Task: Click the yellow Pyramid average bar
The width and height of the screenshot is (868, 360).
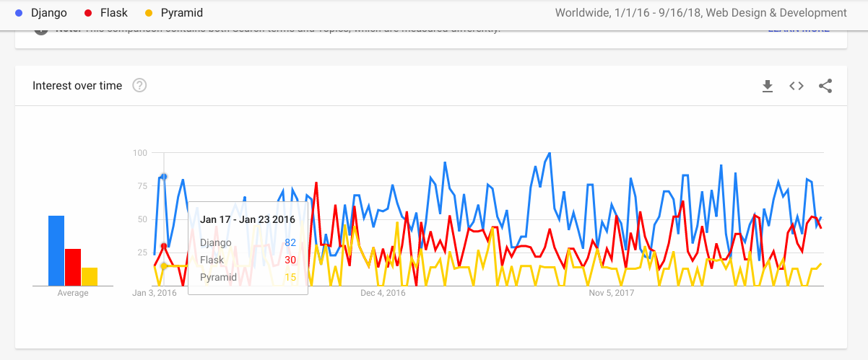Action: (90, 276)
